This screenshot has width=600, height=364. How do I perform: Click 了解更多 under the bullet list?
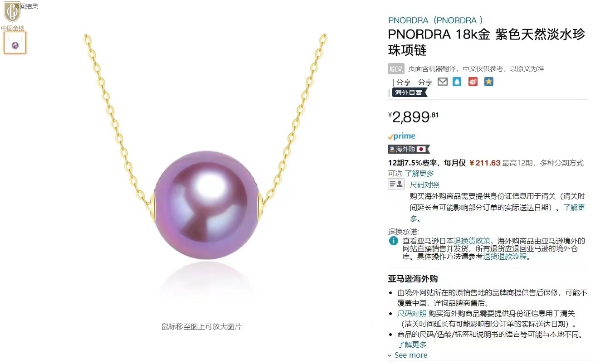click(412, 345)
